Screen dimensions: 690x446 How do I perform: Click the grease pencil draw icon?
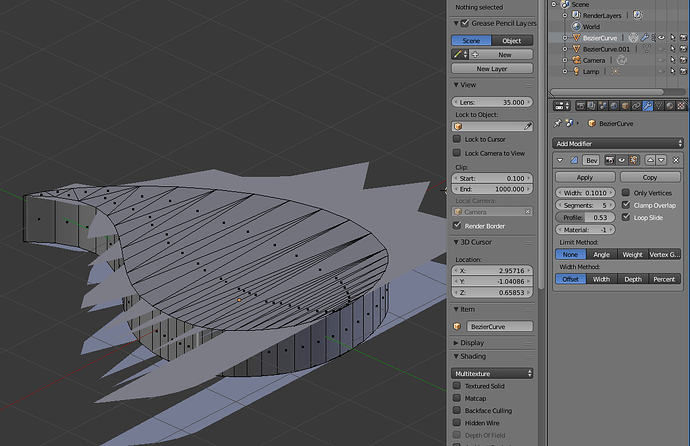458,55
